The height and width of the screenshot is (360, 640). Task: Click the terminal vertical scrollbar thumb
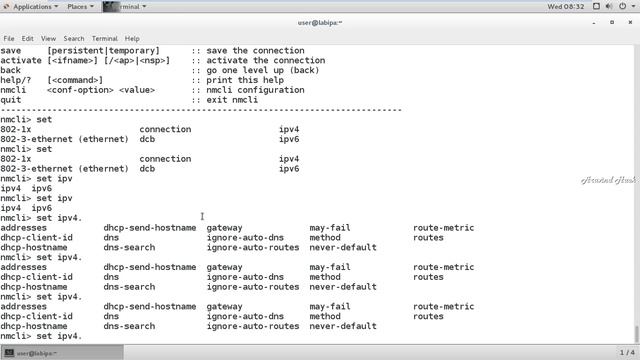pyautogui.click(x=636, y=334)
